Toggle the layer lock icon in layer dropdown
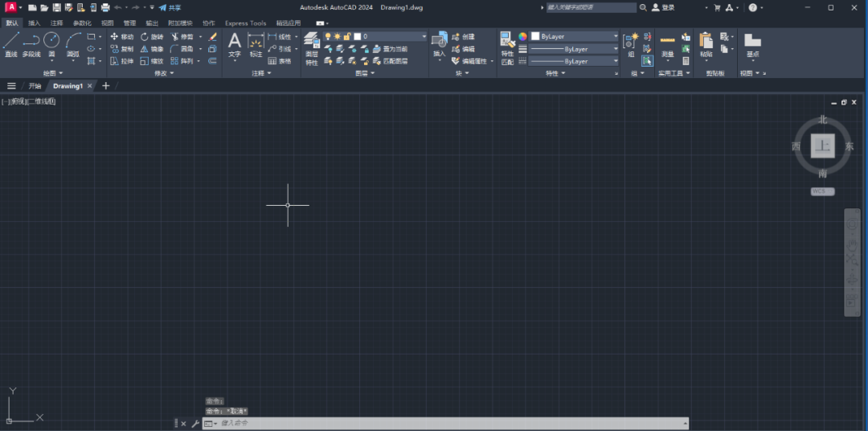Image resolution: width=868 pixels, height=431 pixels. click(347, 37)
